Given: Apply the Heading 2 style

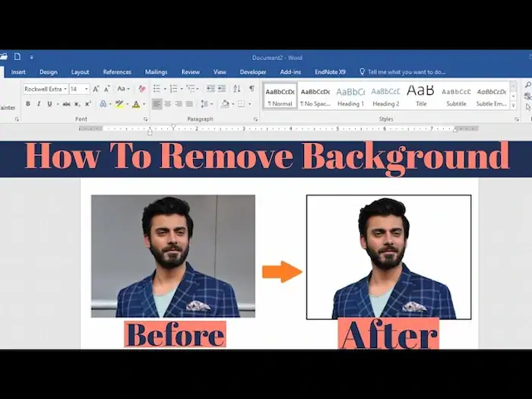Looking at the screenshot, I should pos(386,96).
